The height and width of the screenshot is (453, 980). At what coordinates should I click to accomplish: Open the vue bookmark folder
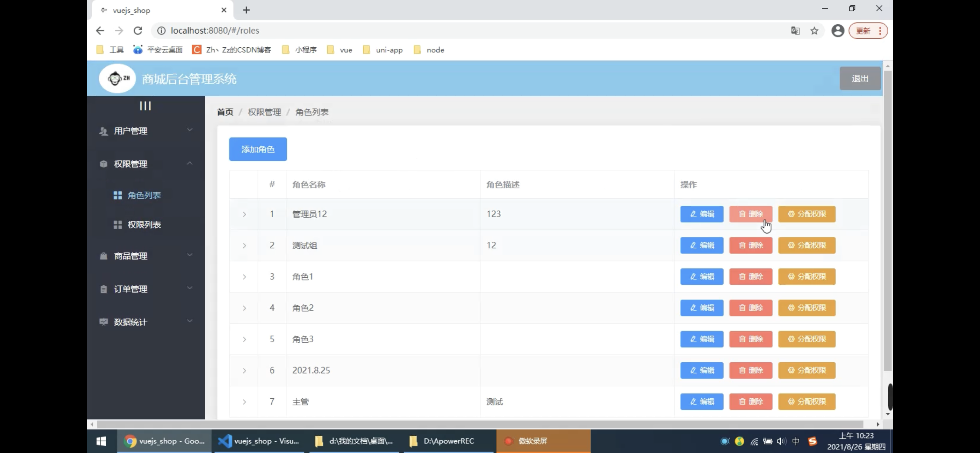[340, 50]
